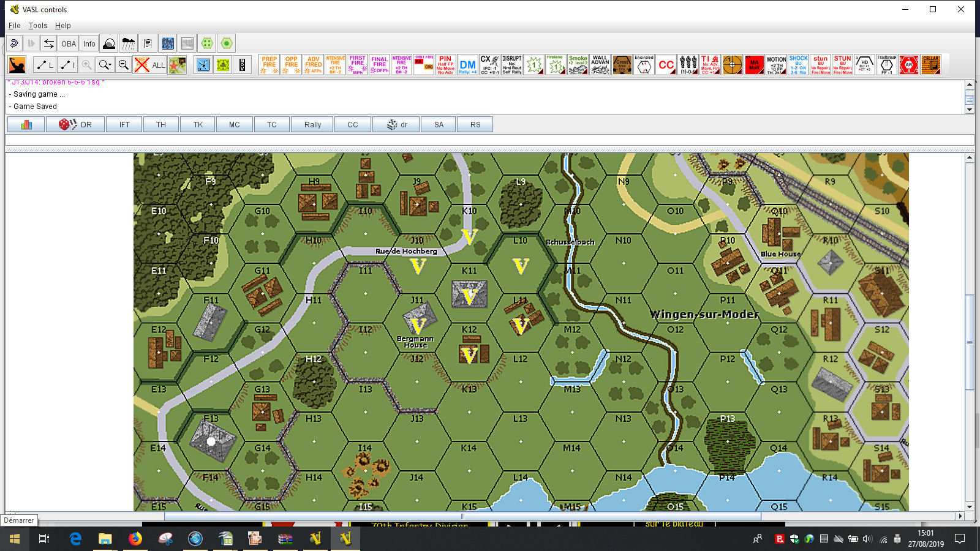Place a lowercase stun counter

(820, 65)
